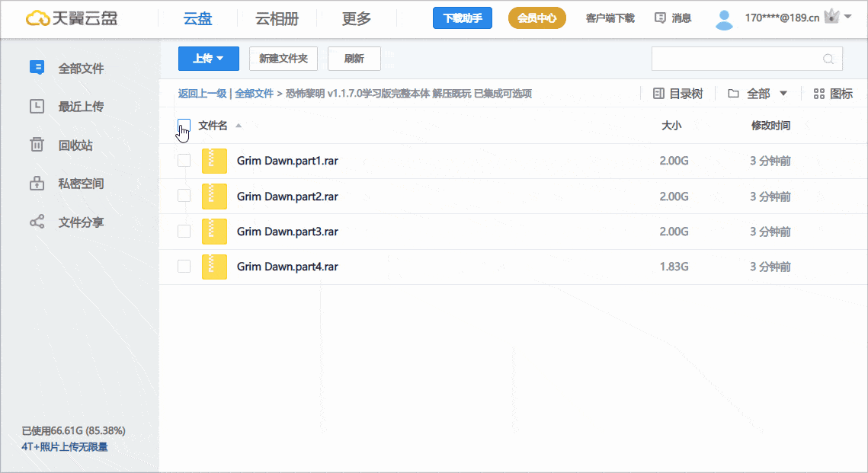Switch to the 云相册 tab
This screenshot has width=868, height=473.
pos(277,19)
